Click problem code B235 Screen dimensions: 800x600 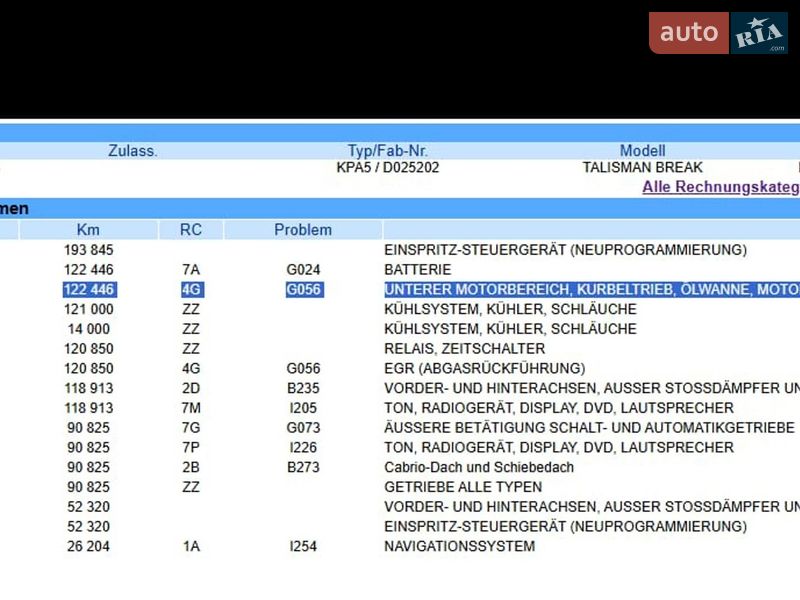click(x=303, y=388)
